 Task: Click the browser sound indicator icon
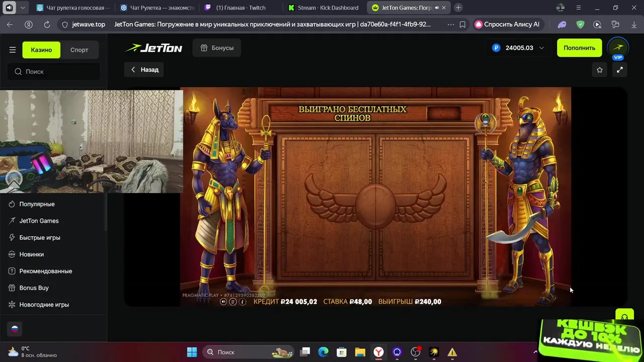click(x=9, y=8)
